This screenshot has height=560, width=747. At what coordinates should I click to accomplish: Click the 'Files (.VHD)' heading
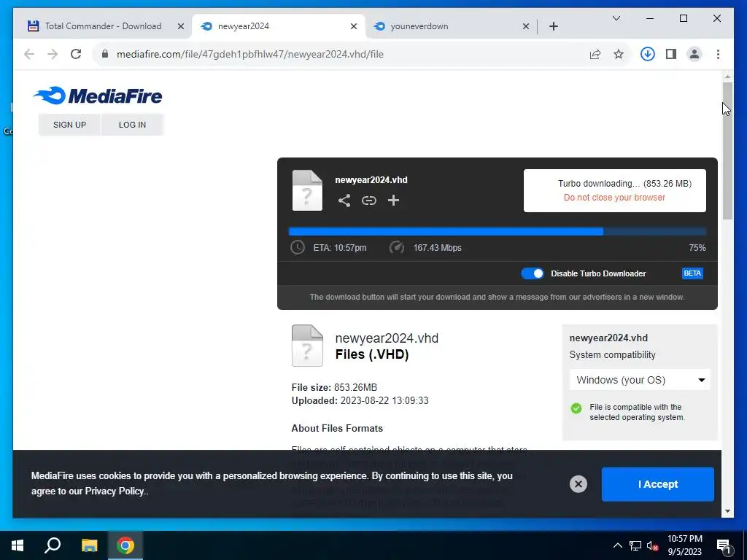pos(372,355)
